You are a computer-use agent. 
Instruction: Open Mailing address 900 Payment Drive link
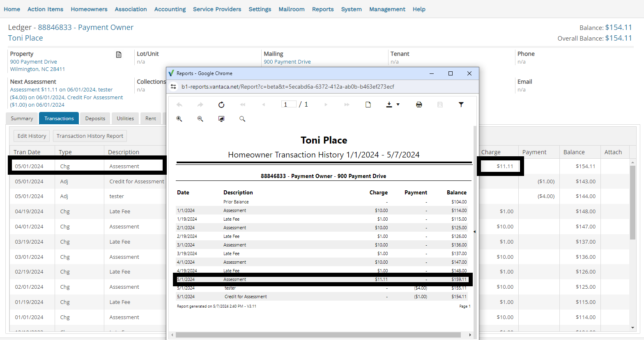287,62
